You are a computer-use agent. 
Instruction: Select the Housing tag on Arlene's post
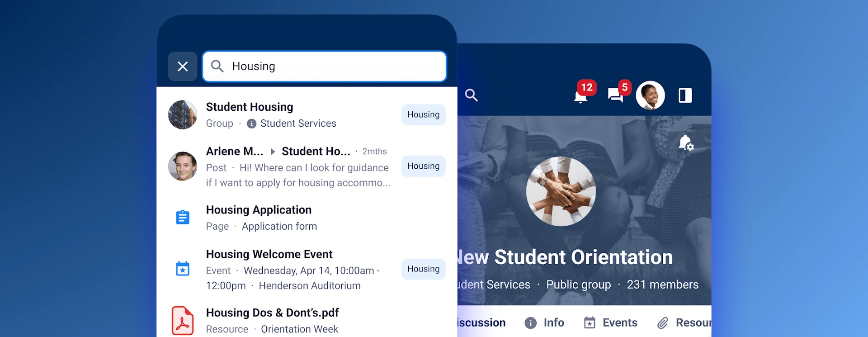423,166
